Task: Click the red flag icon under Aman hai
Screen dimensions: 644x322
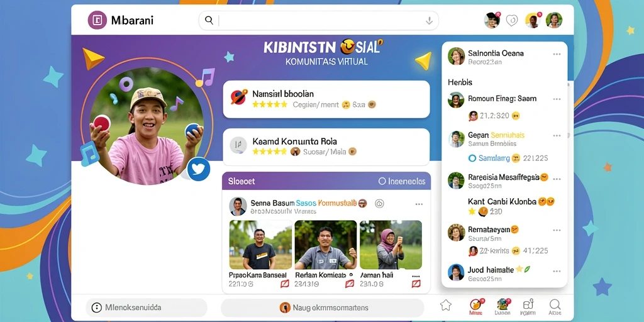Action: 416,284
